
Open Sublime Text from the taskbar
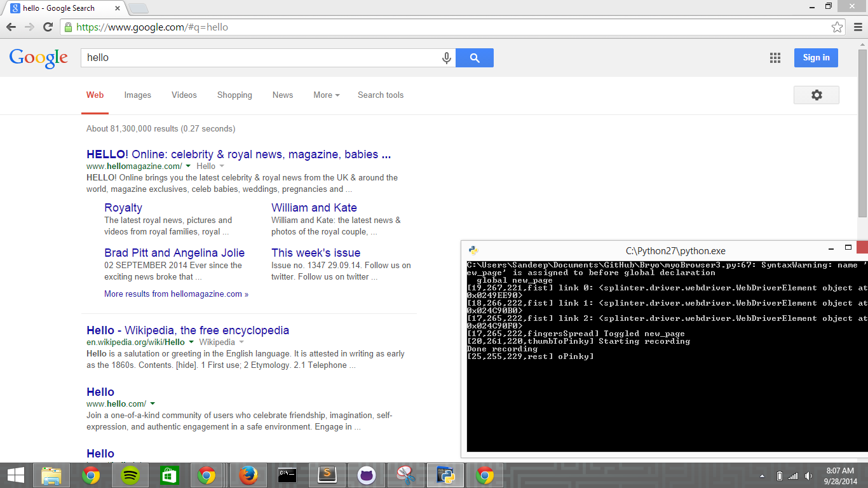pyautogui.click(x=327, y=475)
